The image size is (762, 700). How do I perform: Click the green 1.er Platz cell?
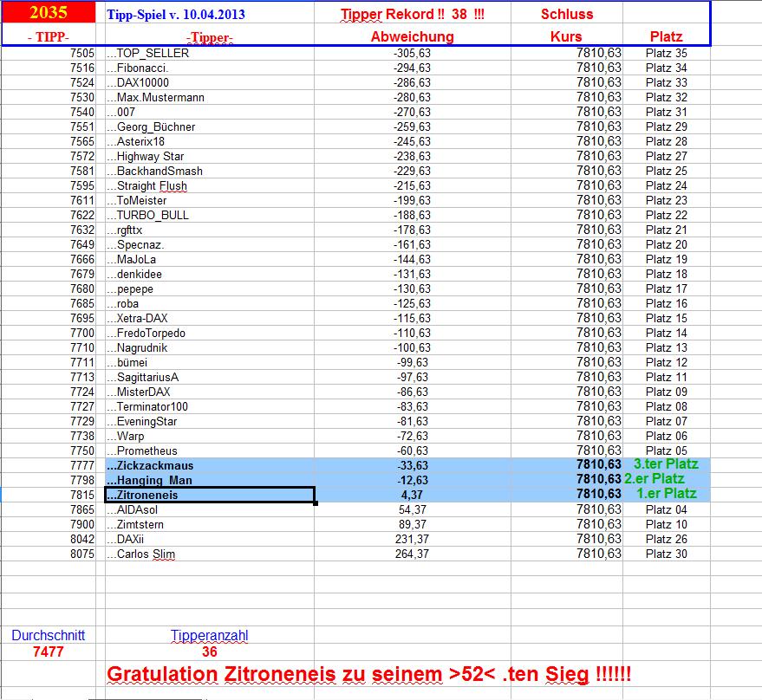click(667, 494)
